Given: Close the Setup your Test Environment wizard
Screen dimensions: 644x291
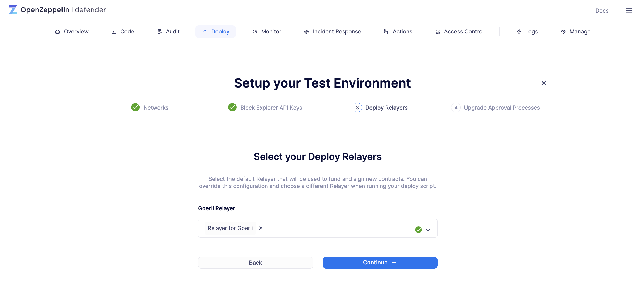Looking at the screenshot, I should coord(544,83).
